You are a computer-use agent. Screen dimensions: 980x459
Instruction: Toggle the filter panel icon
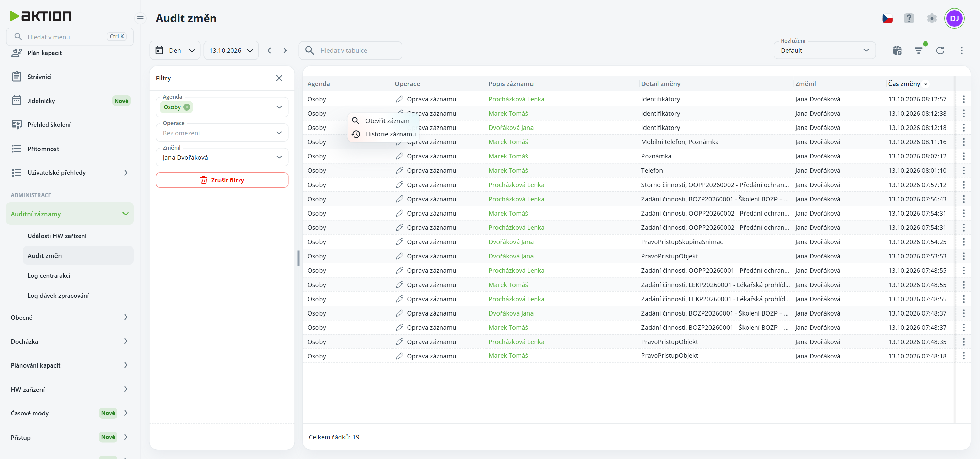pyautogui.click(x=919, y=51)
